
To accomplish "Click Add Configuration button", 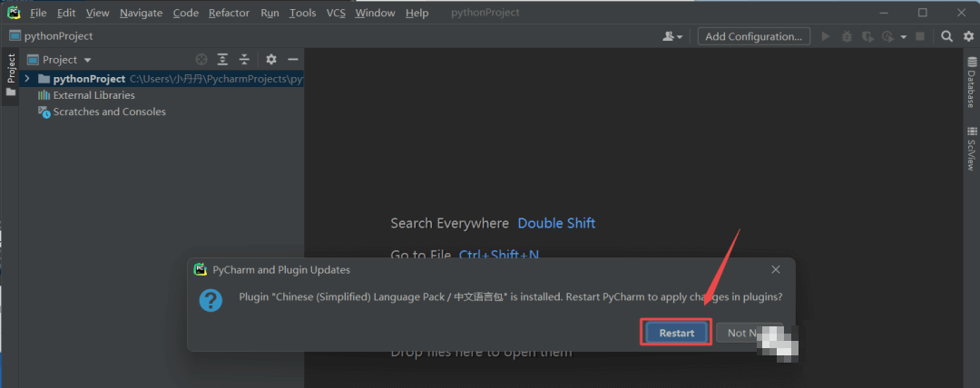I will click(753, 36).
